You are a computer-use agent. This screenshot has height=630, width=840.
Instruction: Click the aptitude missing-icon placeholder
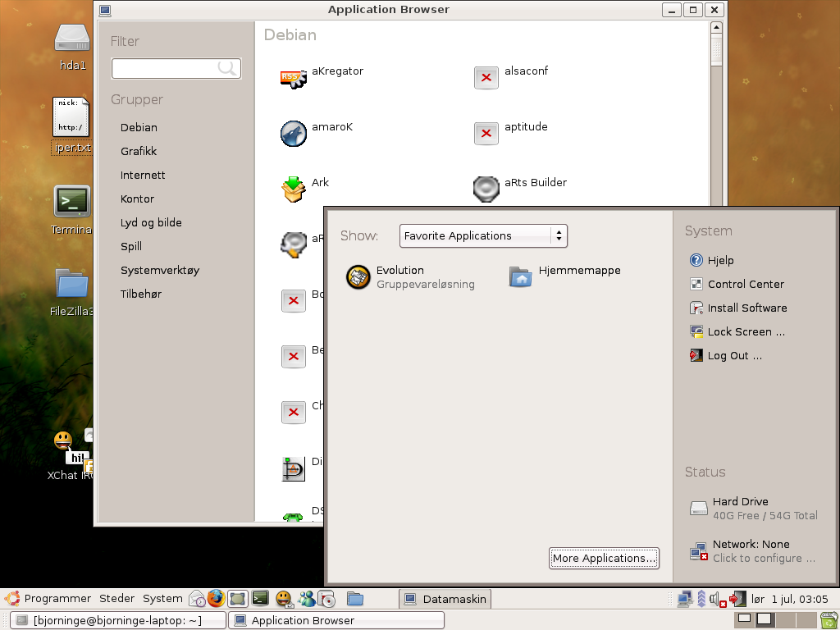pyautogui.click(x=486, y=134)
